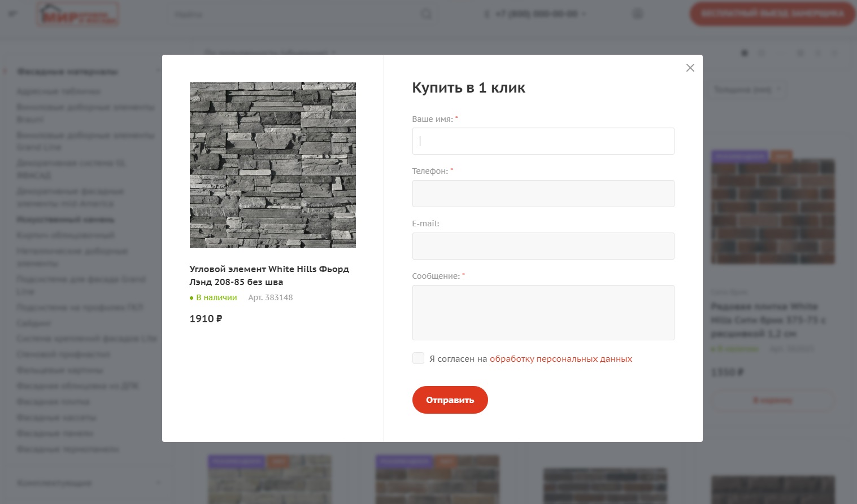Click the red header button behind popup
This screenshot has height=504, width=857.
(x=772, y=14)
